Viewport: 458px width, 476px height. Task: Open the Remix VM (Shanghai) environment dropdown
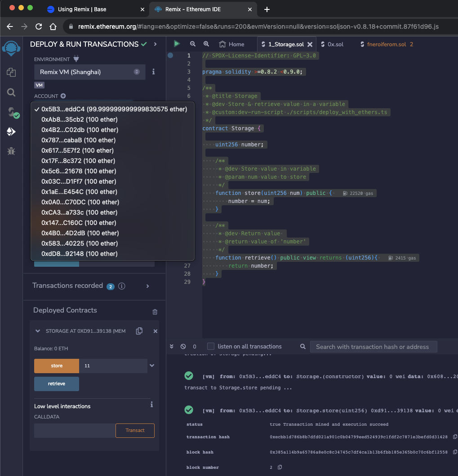point(89,72)
